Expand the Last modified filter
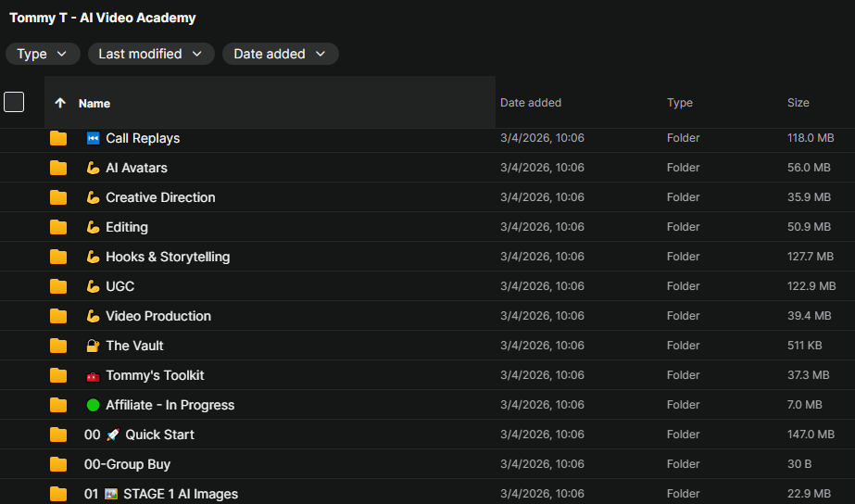Viewport: 855px width, 504px height. pyautogui.click(x=151, y=54)
